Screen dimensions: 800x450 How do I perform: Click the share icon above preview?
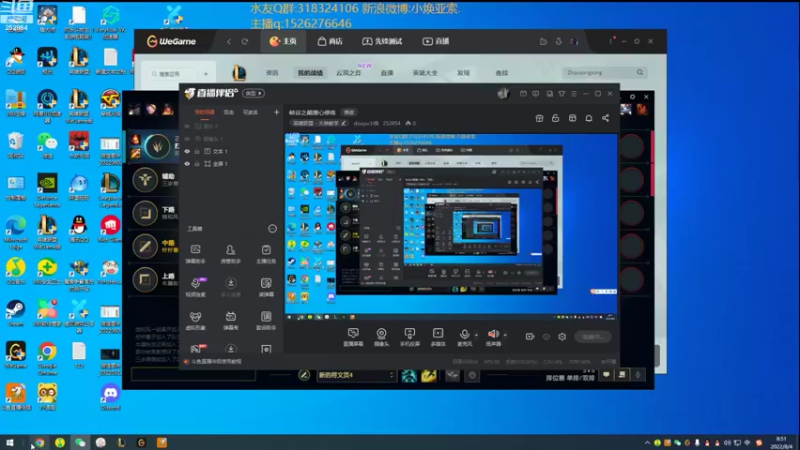(606, 118)
